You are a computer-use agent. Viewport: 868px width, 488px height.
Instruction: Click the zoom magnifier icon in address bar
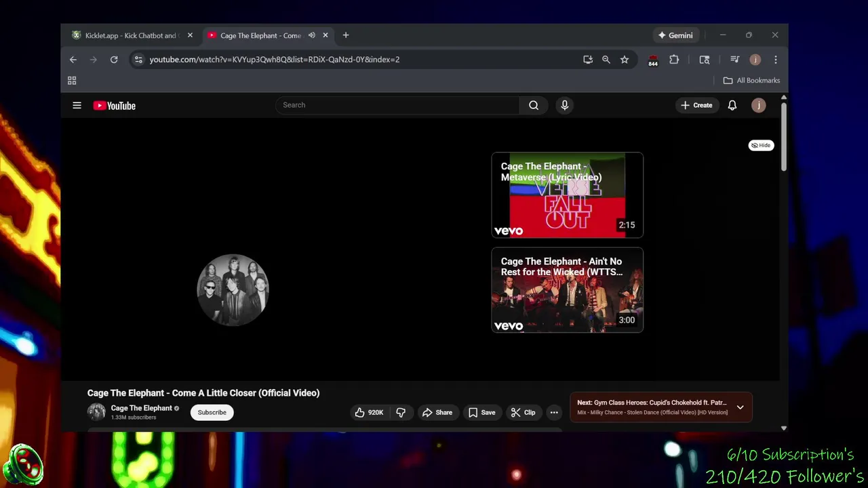click(606, 60)
